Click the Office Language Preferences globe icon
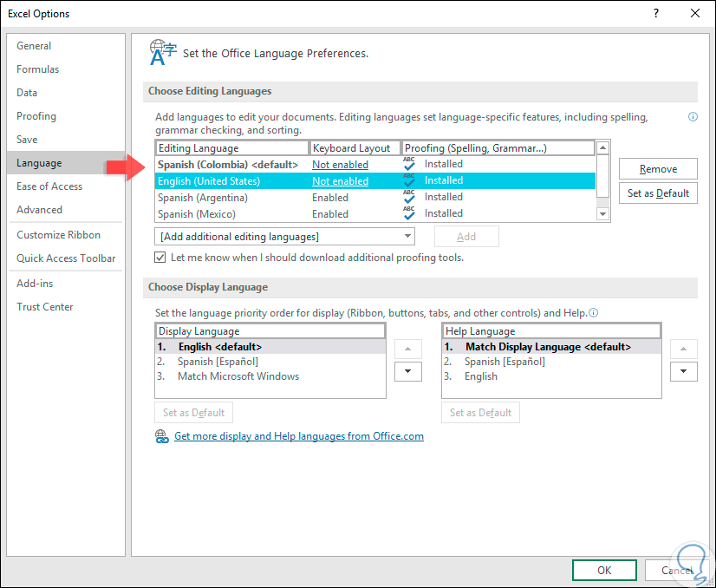Image resolution: width=716 pixels, height=588 pixels. (x=162, y=52)
